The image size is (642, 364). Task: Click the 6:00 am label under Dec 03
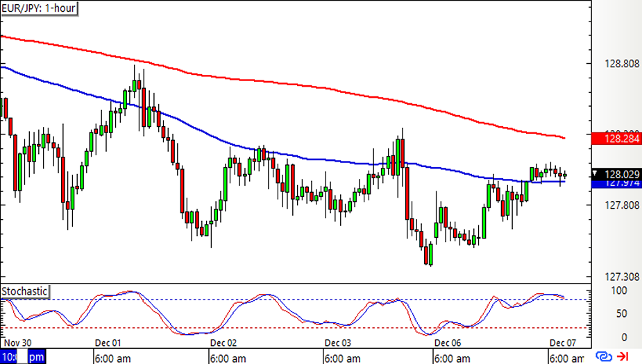[x=343, y=358]
